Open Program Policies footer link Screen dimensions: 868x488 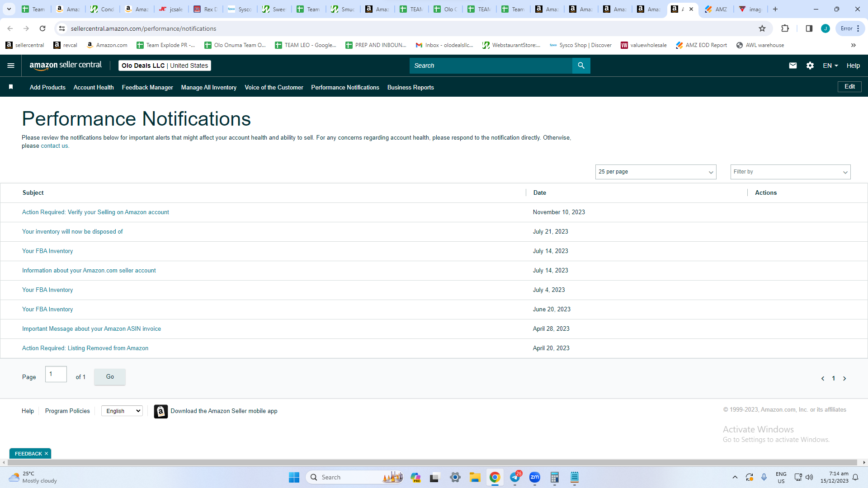click(x=67, y=411)
